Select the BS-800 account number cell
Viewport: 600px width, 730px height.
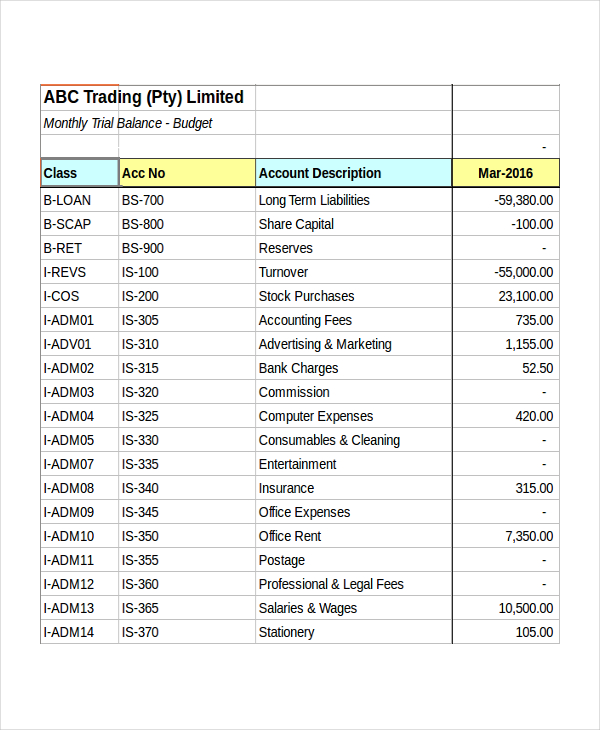(143, 224)
